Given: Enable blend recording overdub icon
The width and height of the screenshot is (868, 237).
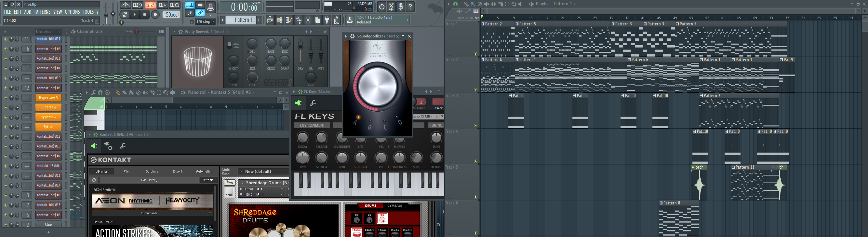Looking at the screenshot, I should 162,5.
